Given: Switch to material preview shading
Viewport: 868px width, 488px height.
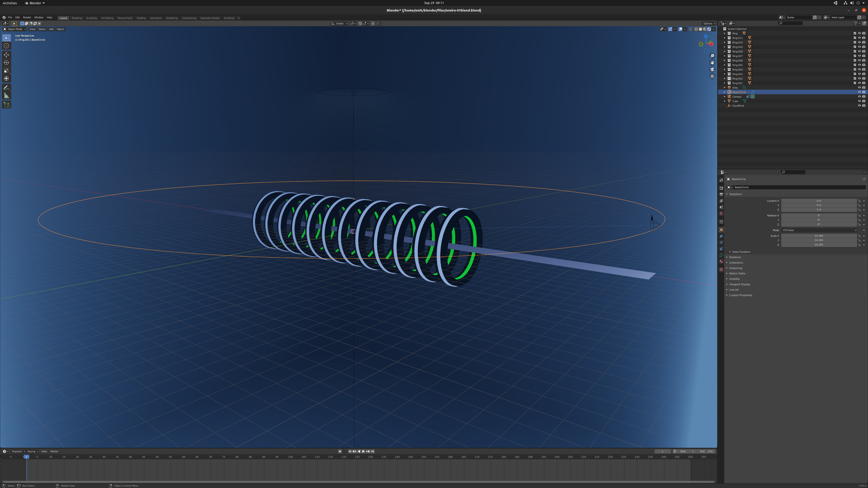Looking at the screenshot, I should click(705, 29).
